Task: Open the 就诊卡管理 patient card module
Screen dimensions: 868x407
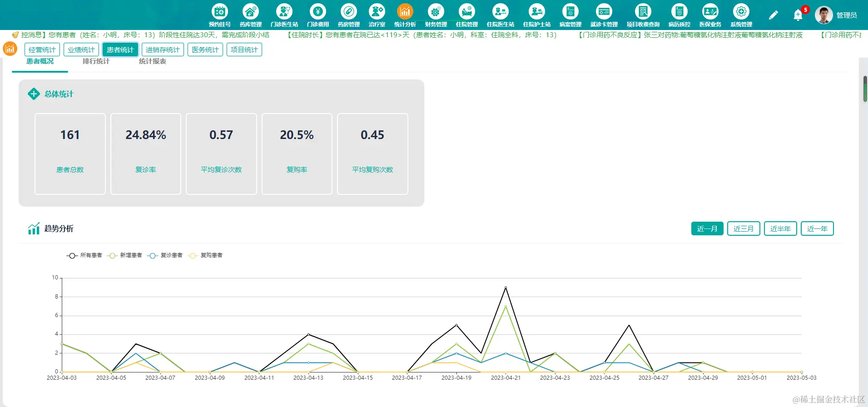Action: [604, 15]
